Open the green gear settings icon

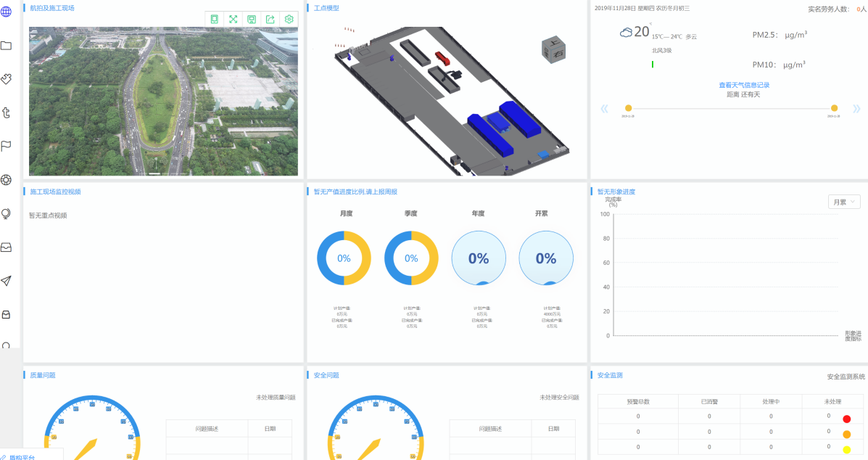coord(289,19)
